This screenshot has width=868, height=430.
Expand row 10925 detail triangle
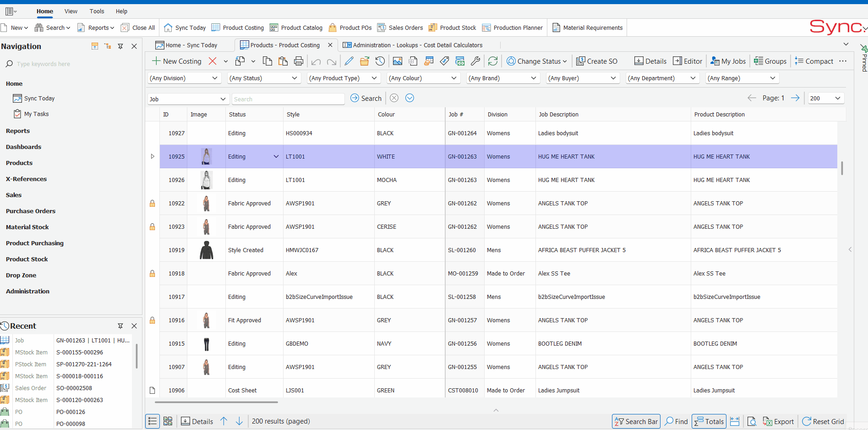(153, 157)
